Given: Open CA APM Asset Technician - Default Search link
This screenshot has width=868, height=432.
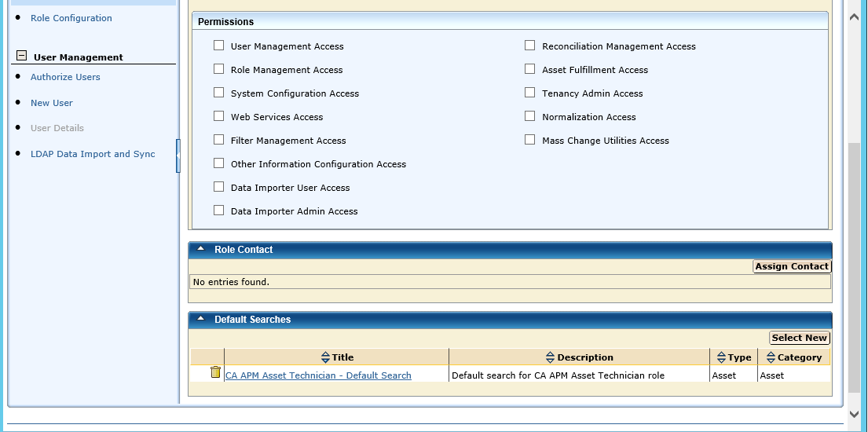Looking at the screenshot, I should click(318, 375).
